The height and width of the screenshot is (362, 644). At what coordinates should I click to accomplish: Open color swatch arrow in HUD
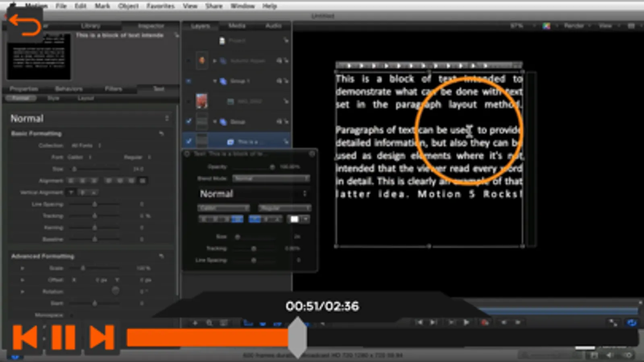pos(306,219)
